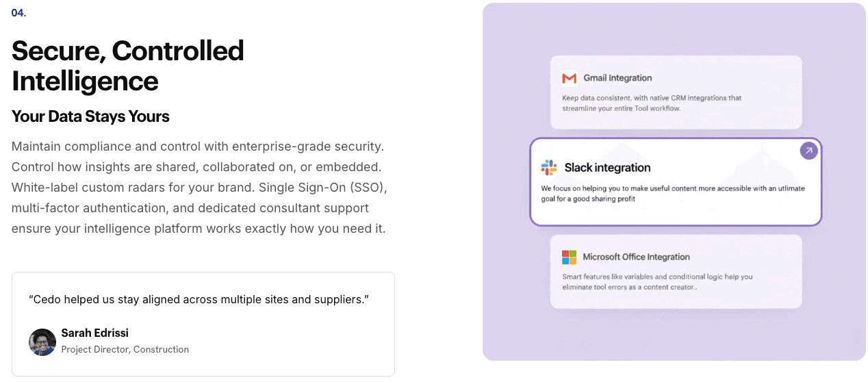The height and width of the screenshot is (382, 868).
Task: Select the Slack integration heading
Action: tap(607, 168)
